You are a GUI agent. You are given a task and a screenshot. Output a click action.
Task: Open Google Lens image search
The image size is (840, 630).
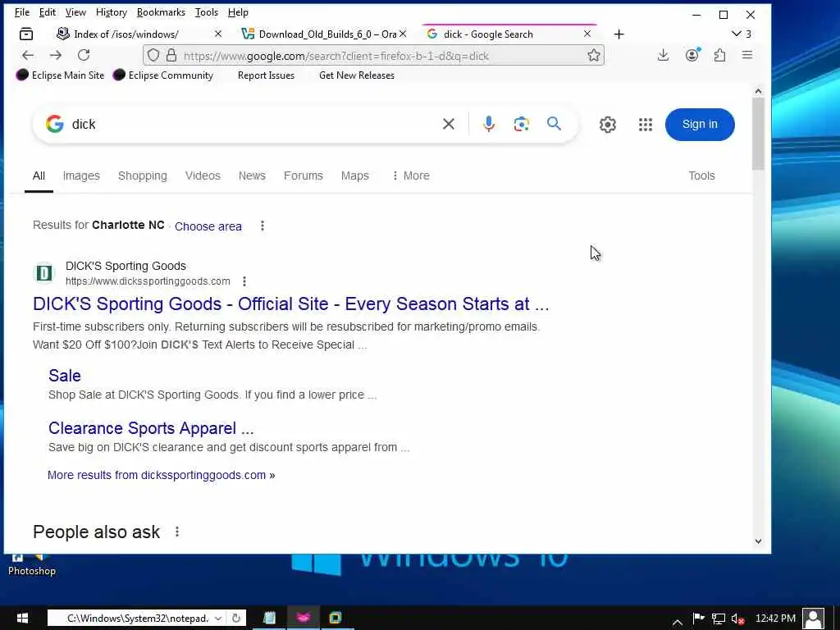tap(521, 125)
